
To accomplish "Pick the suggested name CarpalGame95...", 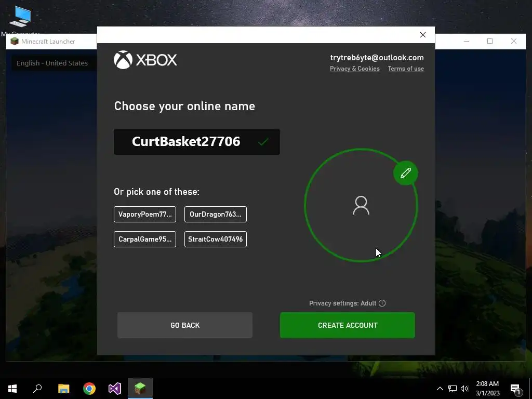I will [145, 239].
